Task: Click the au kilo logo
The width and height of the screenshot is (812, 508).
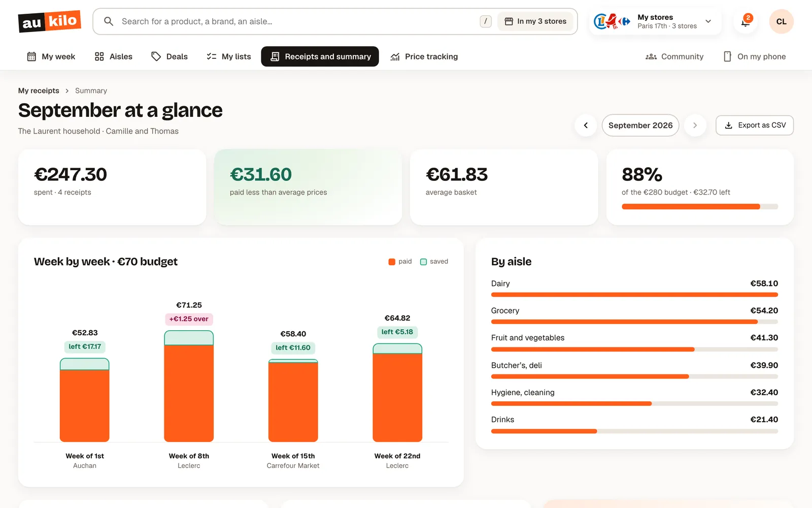Action: [x=49, y=21]
